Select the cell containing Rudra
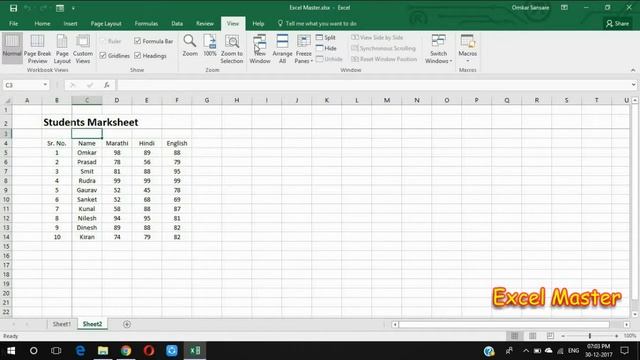Image resolution: width=640 pixels, height=360 pixels. pos(87,181)
